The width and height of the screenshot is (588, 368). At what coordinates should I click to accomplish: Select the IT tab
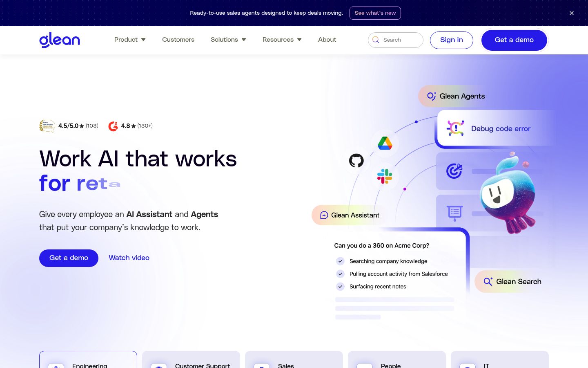click(500, 360)
